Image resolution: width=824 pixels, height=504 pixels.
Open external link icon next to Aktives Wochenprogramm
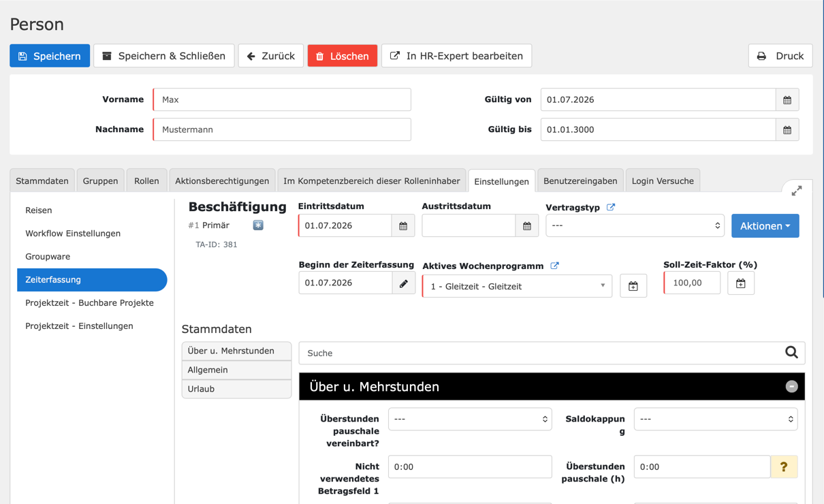555,266
